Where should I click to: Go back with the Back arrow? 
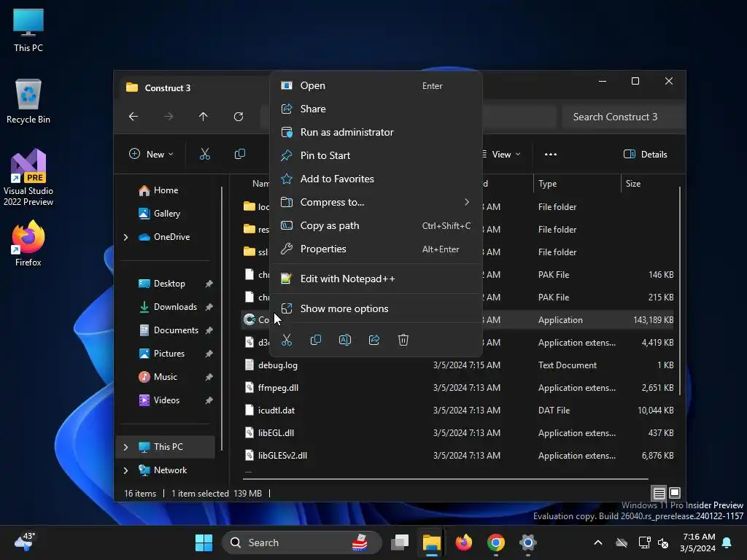point(133,117)
